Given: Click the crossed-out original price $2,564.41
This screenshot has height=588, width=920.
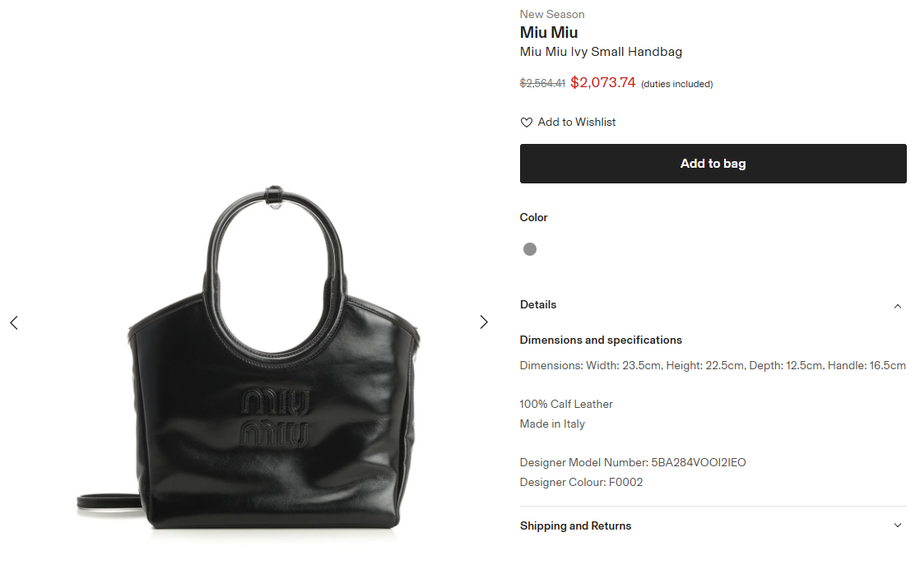Looking at the screenshot, I should (x=542, y=83).
